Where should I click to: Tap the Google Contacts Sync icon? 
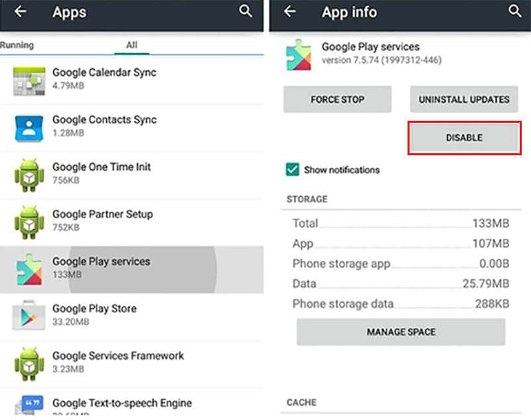pyautogui.click(x=29, y=128)
